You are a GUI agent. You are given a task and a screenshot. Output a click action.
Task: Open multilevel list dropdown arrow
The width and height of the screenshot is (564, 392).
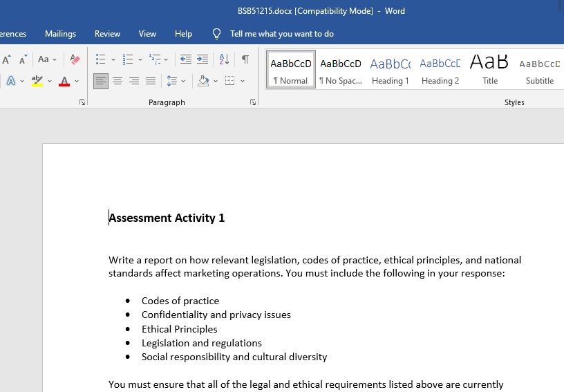(166, 59)
